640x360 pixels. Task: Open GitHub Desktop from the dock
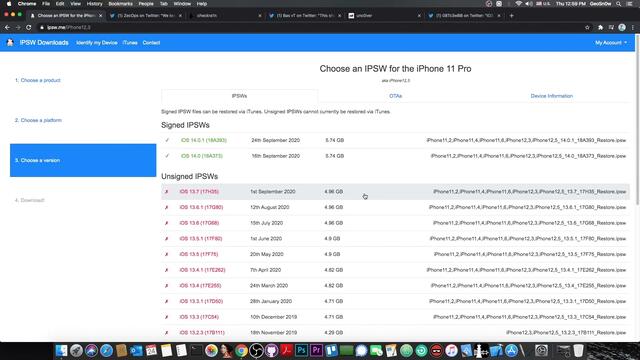tap(271, 351)
